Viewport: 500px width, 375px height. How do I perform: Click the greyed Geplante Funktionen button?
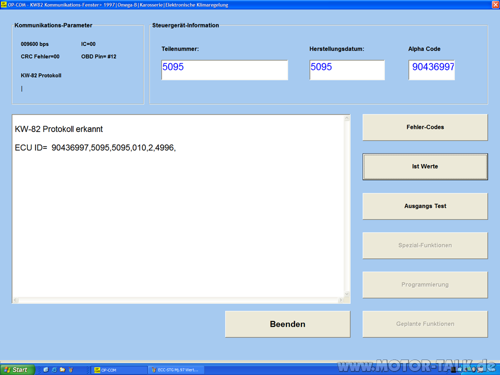[x=425, y=324]
